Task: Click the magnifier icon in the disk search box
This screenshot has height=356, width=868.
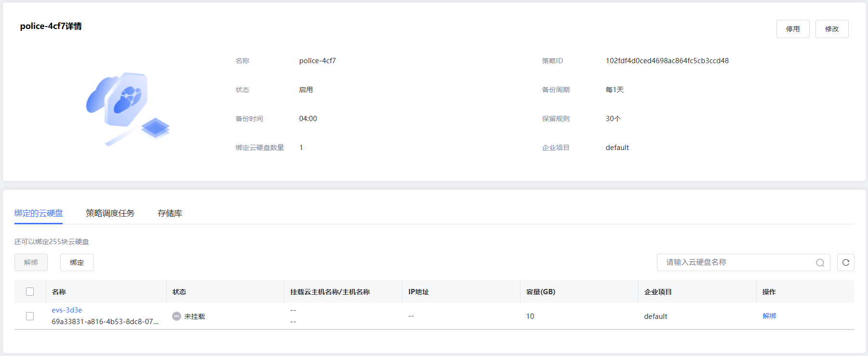Action: click(x=820, y=263)
